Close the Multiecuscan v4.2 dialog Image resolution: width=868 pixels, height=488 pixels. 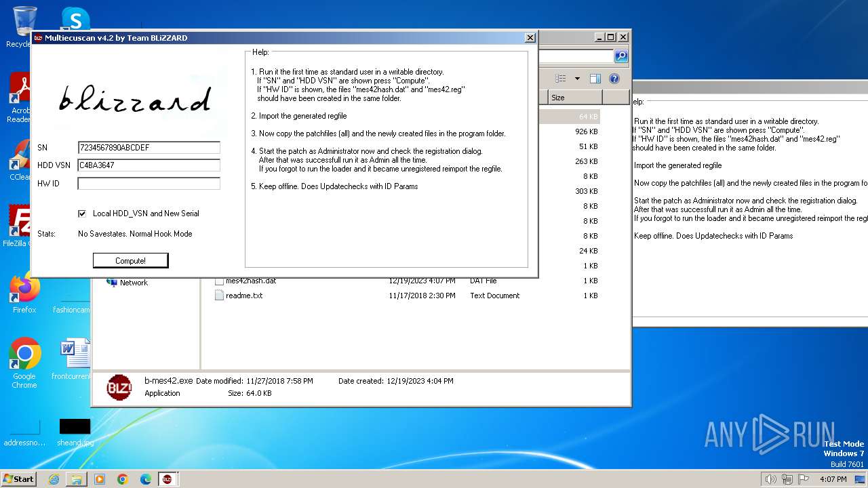click(530, 38)
